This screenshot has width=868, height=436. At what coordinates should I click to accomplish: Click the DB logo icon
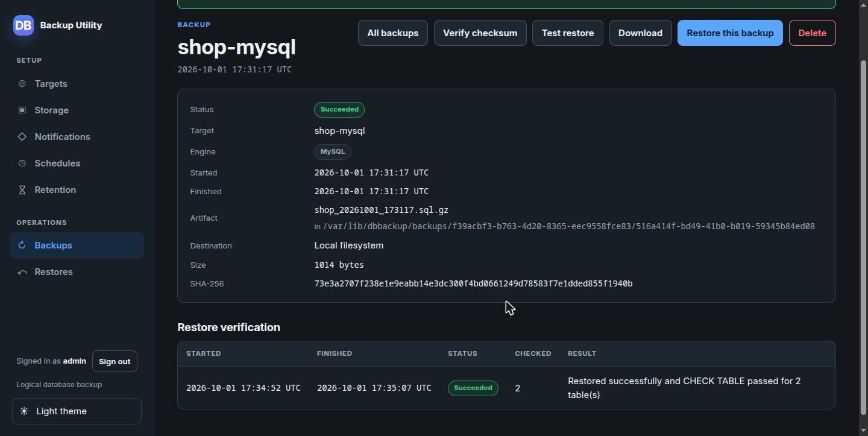click(x=24, y=25)
